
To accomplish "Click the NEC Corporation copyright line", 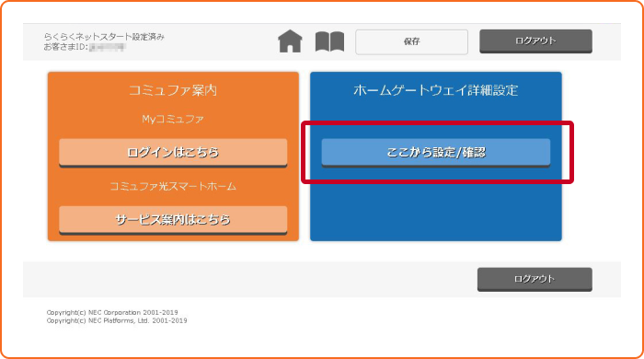I will coord(112,312).
